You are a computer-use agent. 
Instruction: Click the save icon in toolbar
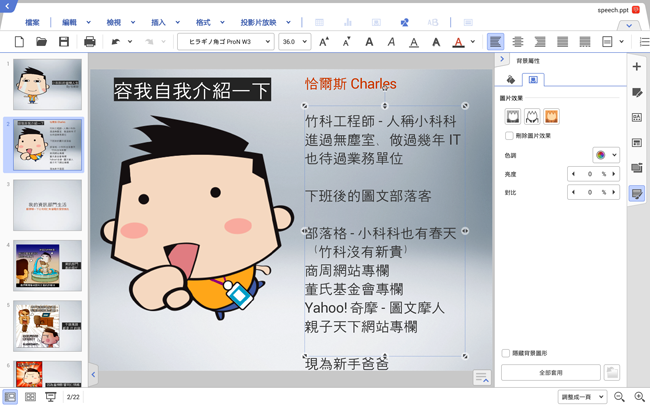point(64,42)
